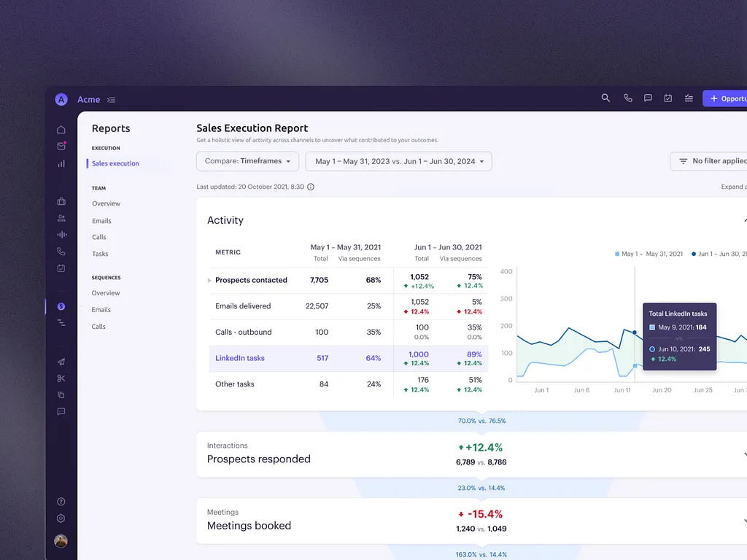The image size is (747, 560).
Task: Click the Activity section heading
Action: coord(225,220)
